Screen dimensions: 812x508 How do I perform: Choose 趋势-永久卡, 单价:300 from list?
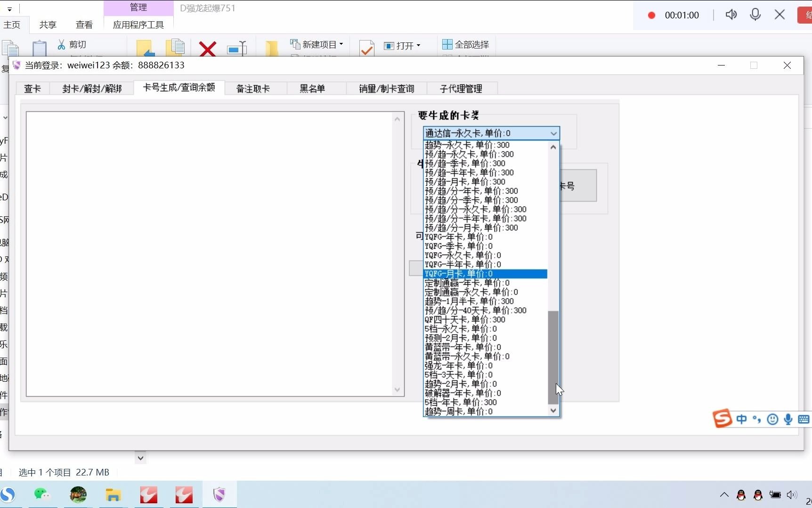(485, 145)
